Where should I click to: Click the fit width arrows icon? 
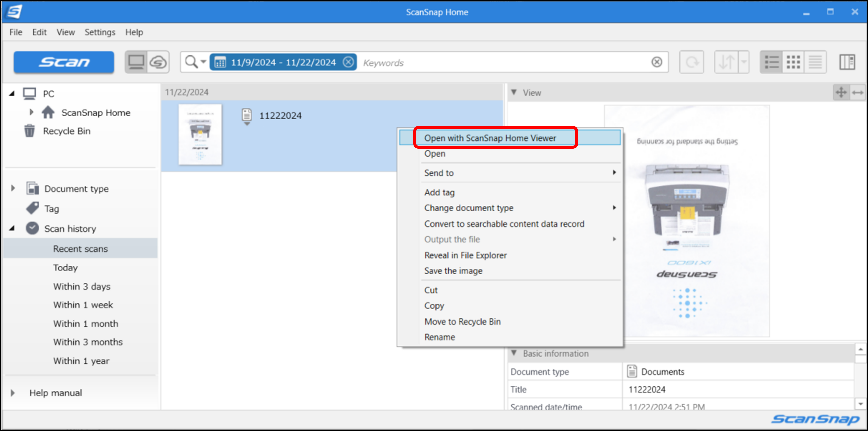click(857, 92)
